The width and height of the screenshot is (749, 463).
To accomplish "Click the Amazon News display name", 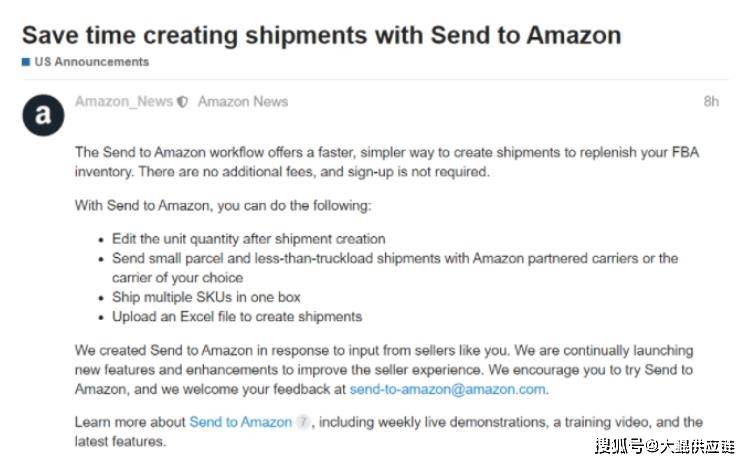I will tap(243, 101).
